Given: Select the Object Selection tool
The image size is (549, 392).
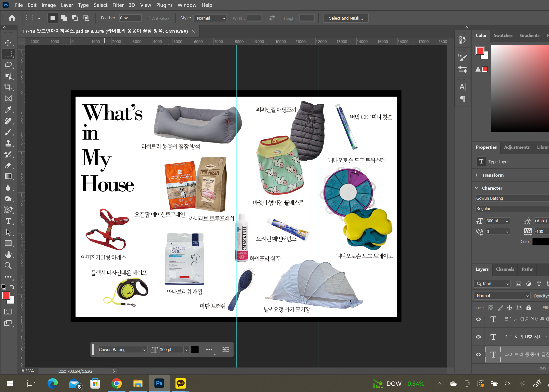Looking at the screenshot, I should (x=8, y=76).
